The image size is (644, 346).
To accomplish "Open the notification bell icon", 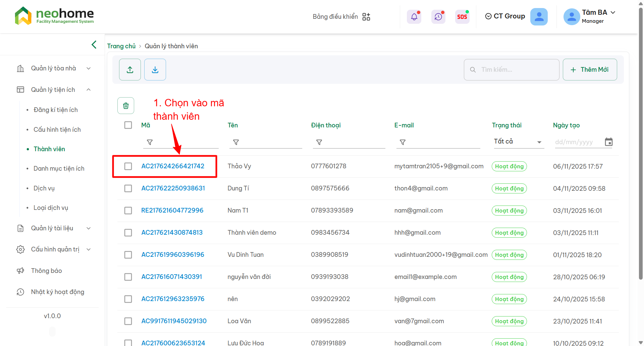I will (414, 16).
